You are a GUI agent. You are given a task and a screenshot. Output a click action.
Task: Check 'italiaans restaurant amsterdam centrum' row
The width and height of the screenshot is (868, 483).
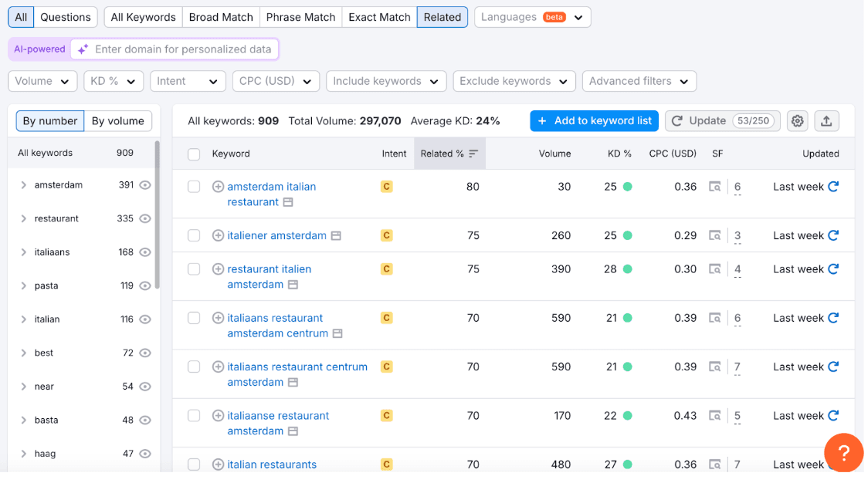[194, 318]
